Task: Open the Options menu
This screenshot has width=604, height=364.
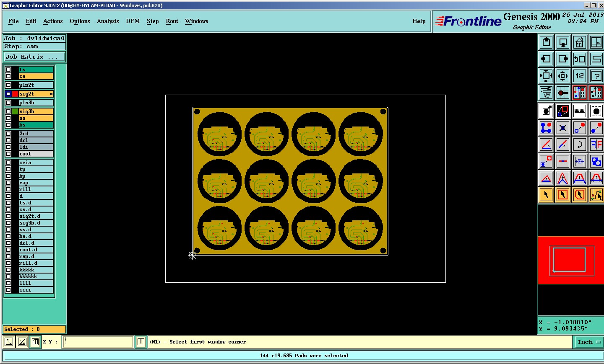Action: coord(80,21)
